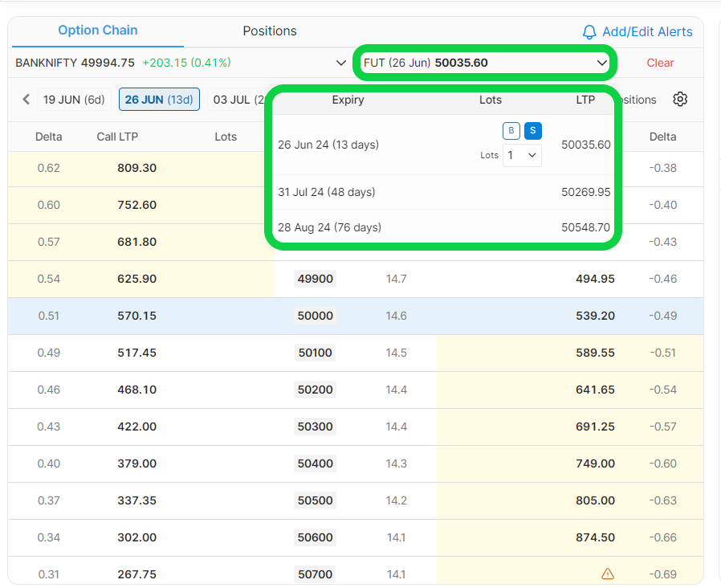Click strike price 50400
This screenshot has width=721, height=588.
tap(315, 463)
